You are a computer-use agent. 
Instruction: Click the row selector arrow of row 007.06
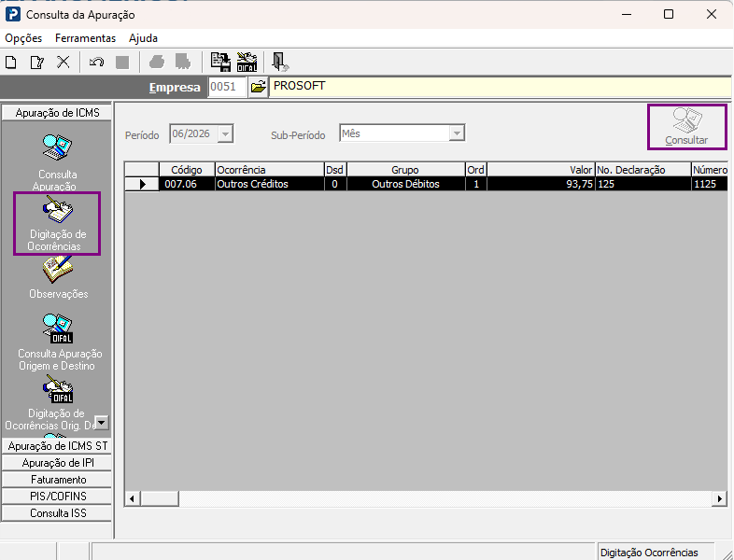[142, 184]
